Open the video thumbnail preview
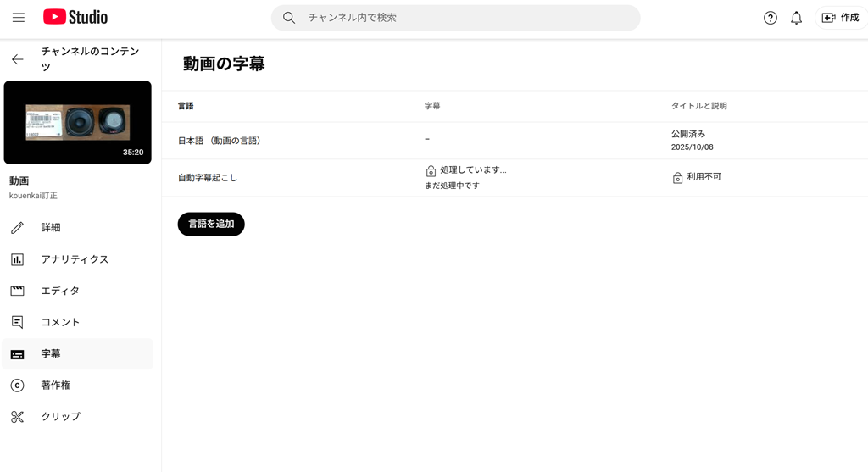 (78, 123)
